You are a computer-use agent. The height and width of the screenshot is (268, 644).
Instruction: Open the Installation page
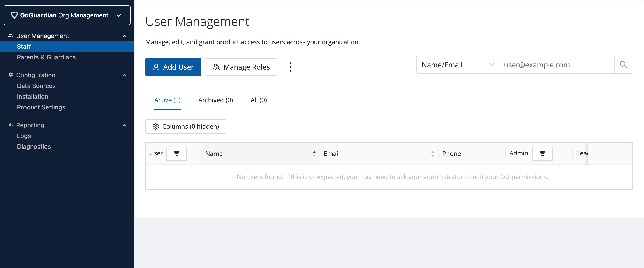pyautogui.click(x=32, y=96)
